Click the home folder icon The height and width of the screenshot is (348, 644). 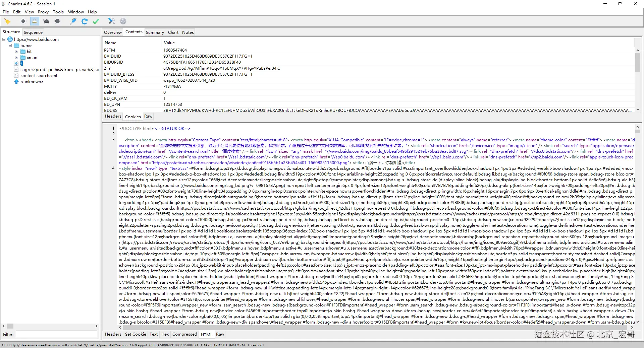pyautogui.click(x=16, y=46)
